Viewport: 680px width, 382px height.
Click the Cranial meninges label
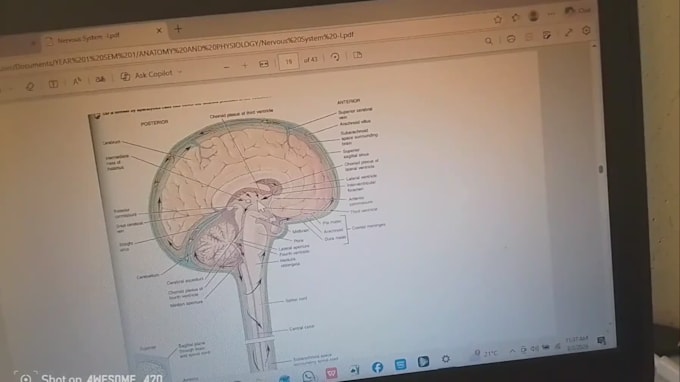point(369,226)
